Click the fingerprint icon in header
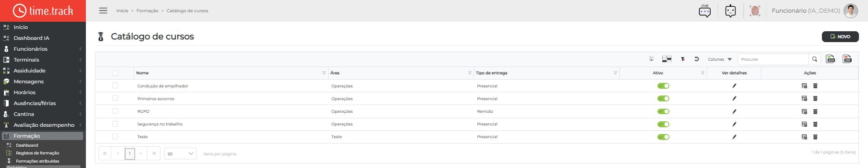Image resolution: width=868 pixels, height=168 pixels. [755, 11]
